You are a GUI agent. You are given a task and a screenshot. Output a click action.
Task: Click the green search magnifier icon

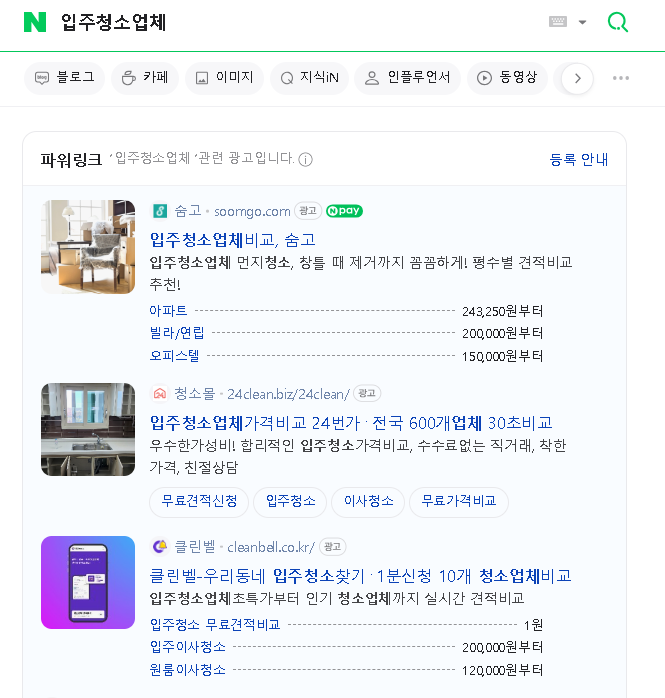pyautogui.click(x=618, y=22)
